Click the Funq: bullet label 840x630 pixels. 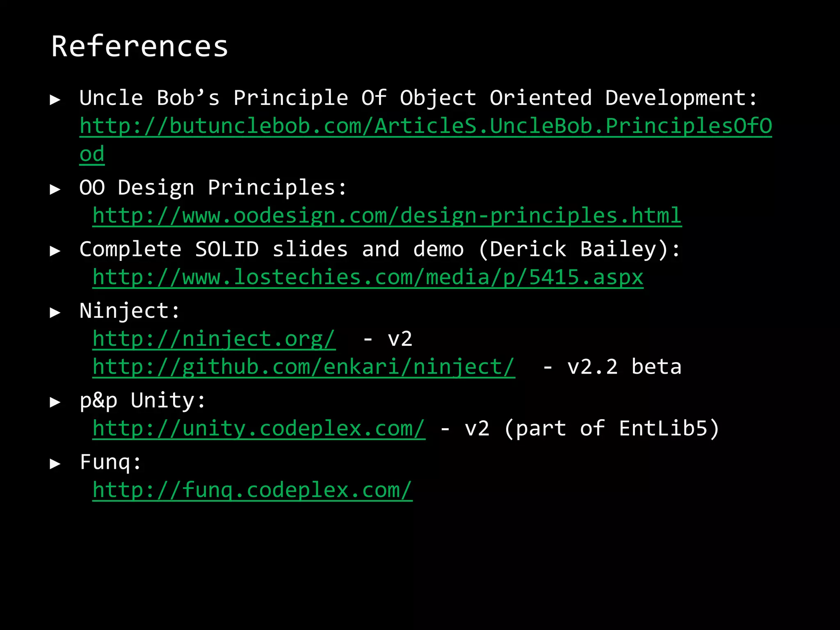tap(111, 462)
